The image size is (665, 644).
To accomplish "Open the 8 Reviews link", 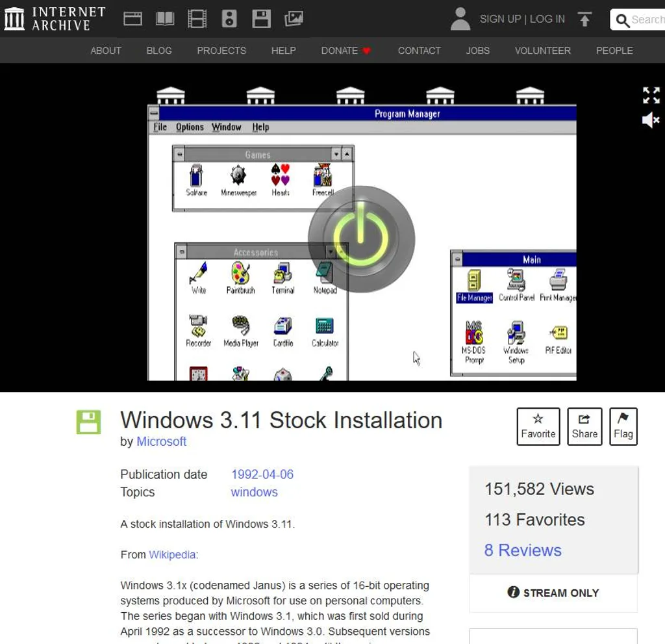I will (x=523, y=550).
